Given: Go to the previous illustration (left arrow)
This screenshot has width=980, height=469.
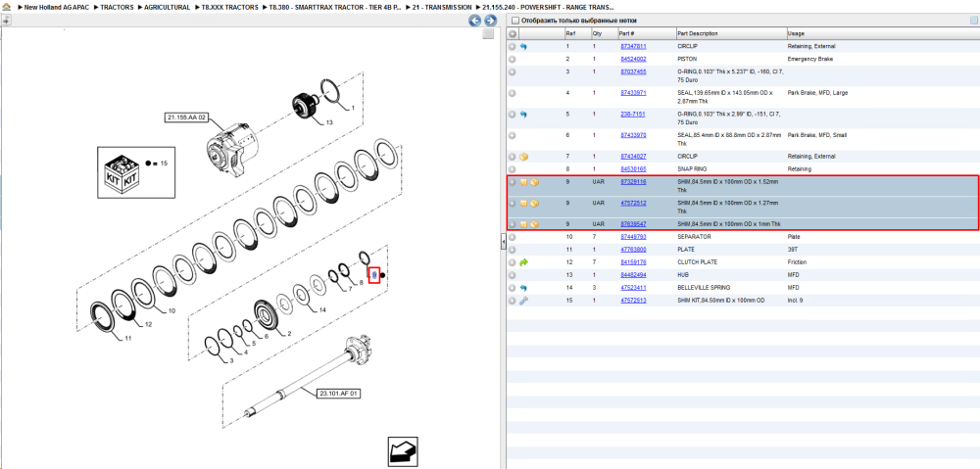Looking at the screenshot, I should click(x=475, y=21).
